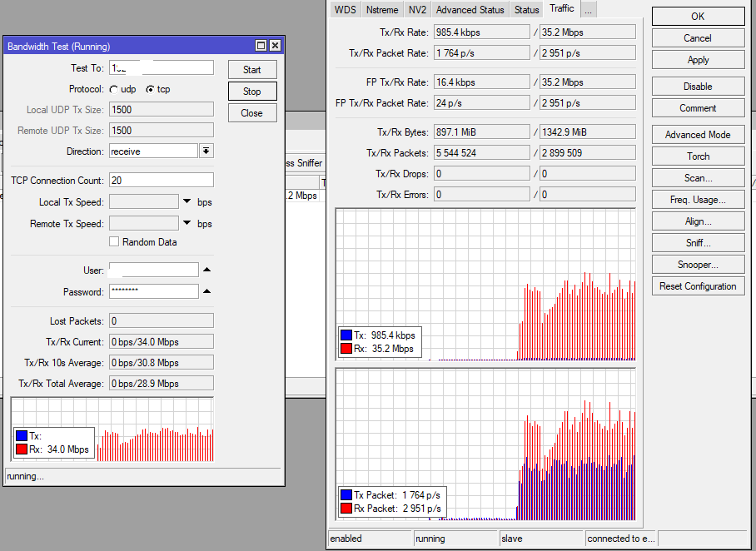
Task: Select the udp protocol radio button
Action: tap(114, 90)
